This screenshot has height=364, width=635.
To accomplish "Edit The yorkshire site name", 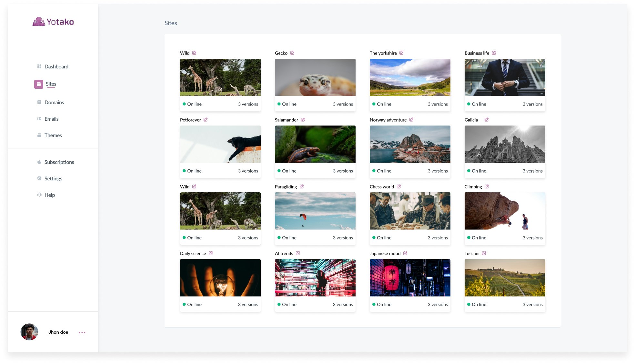I will click(401, 53).
